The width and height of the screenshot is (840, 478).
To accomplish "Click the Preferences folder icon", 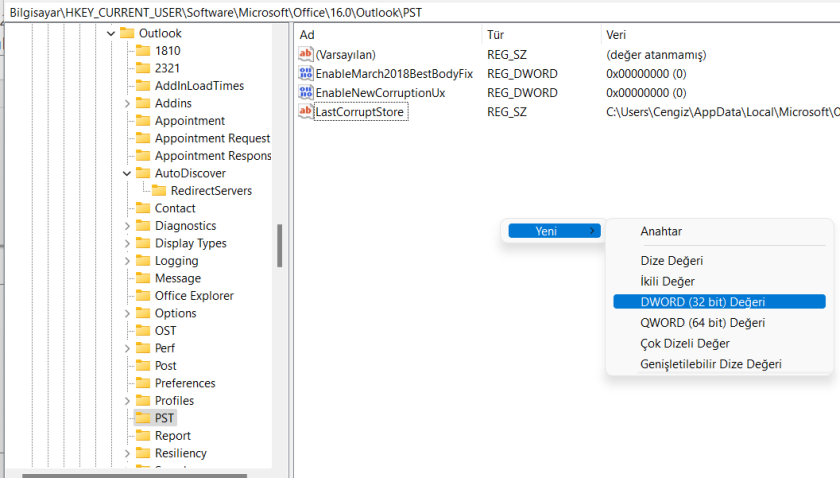I will pyautogui.click(x=143, y=383).
